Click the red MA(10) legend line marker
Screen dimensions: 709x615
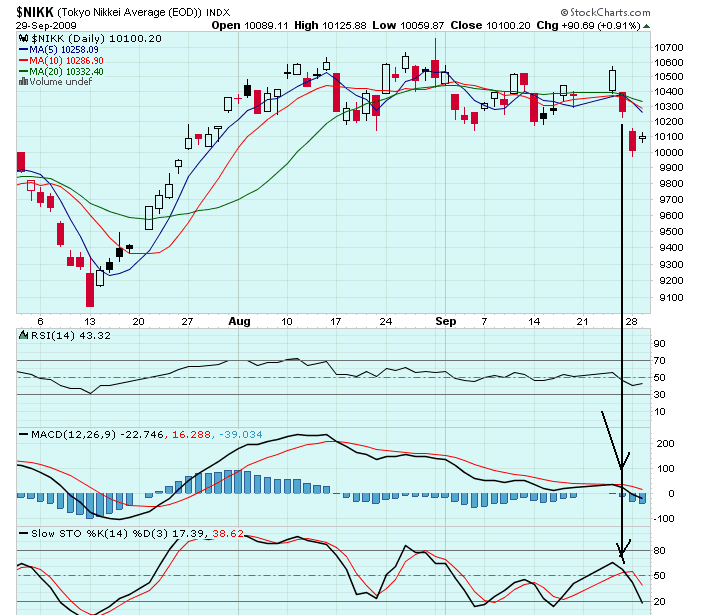[24, 61]
